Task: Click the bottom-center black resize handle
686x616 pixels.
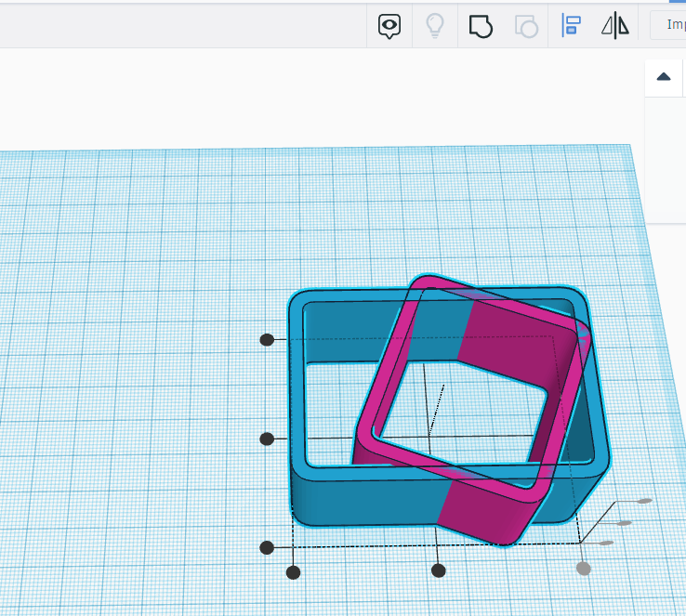Action: tap(439, 570)
